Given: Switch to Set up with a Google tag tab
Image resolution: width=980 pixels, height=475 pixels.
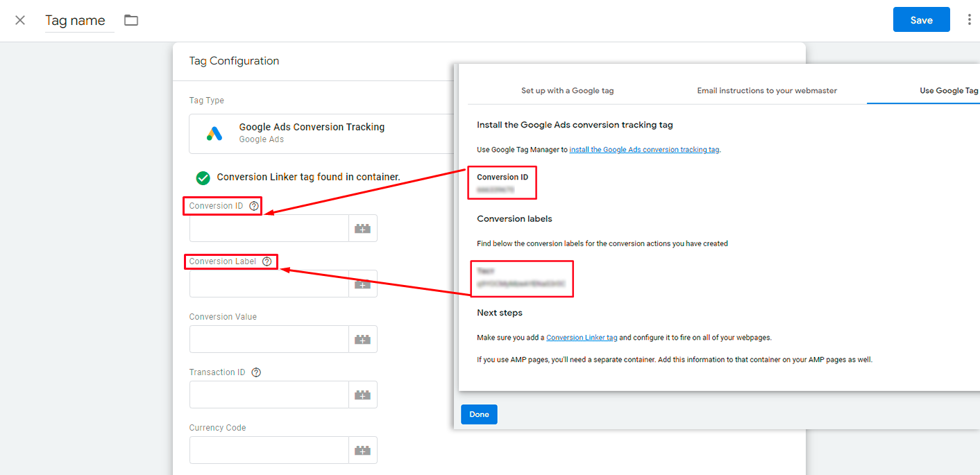Looking at the screenshot, I should (x=567, y=91).
